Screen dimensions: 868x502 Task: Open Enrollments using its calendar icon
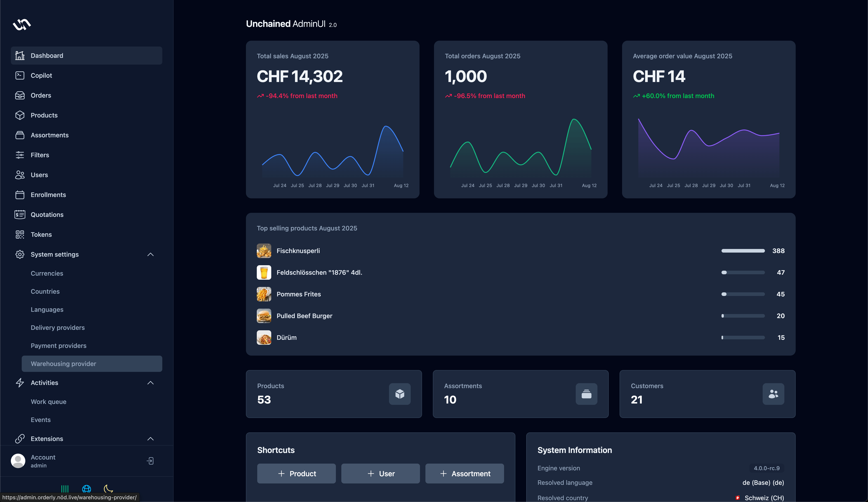tap(20, 195)
